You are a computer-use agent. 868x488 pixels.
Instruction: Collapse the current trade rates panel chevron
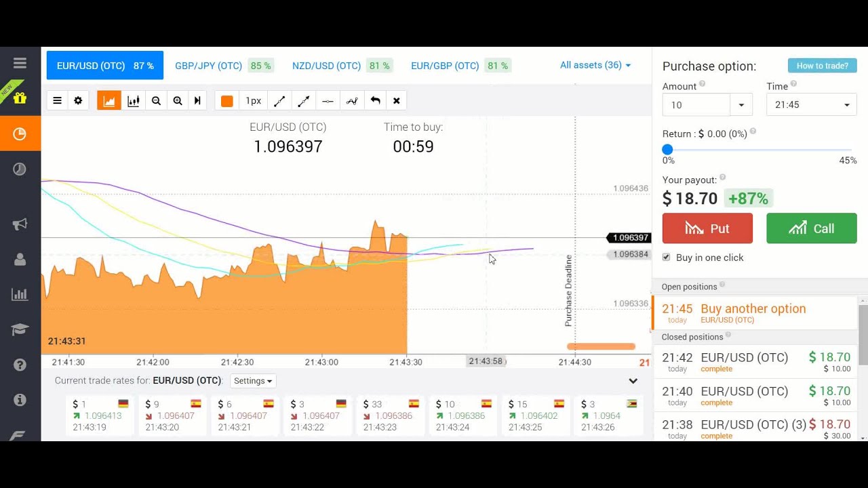pos(633,381)
